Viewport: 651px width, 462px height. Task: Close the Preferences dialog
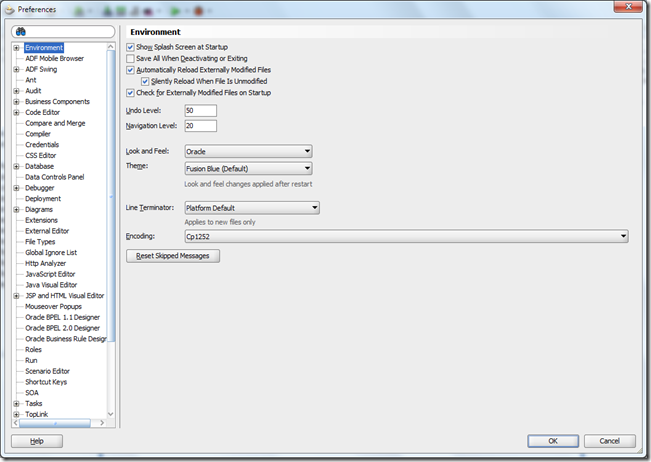[x=628, y=6]
